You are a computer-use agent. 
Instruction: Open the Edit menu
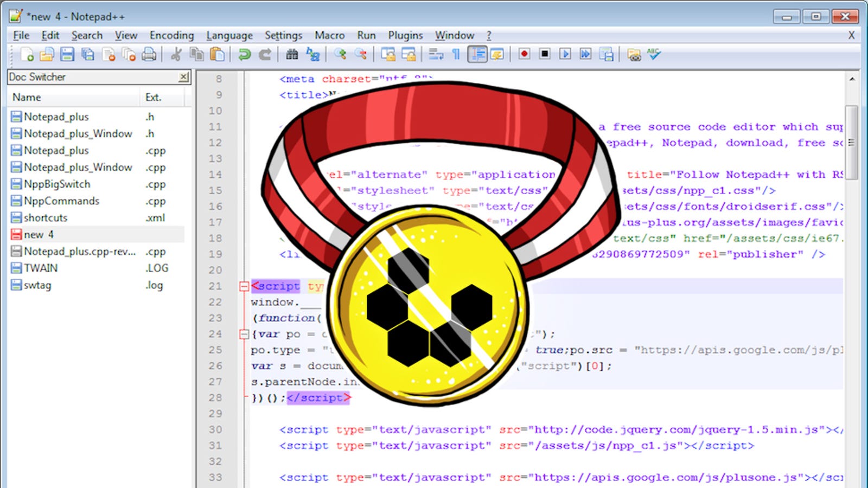(50, 35)
